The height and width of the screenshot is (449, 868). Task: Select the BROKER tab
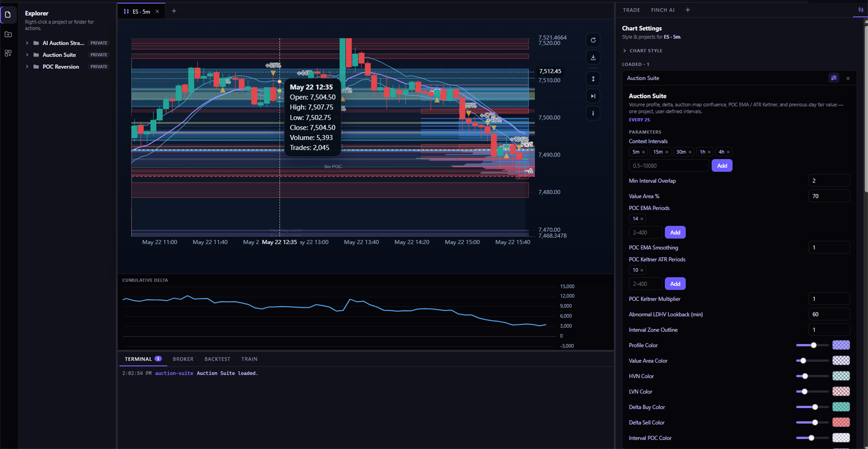click(183, 359)
